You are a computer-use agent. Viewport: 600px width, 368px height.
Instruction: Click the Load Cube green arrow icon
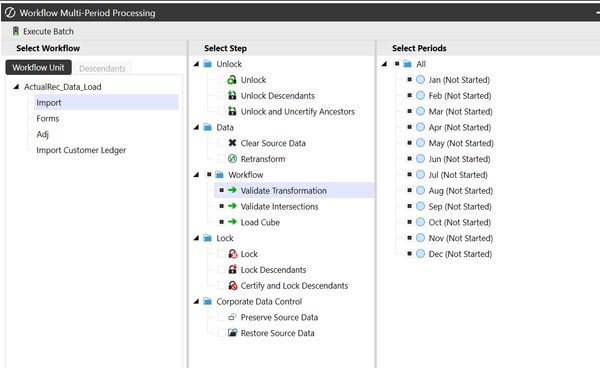(232, 222)
